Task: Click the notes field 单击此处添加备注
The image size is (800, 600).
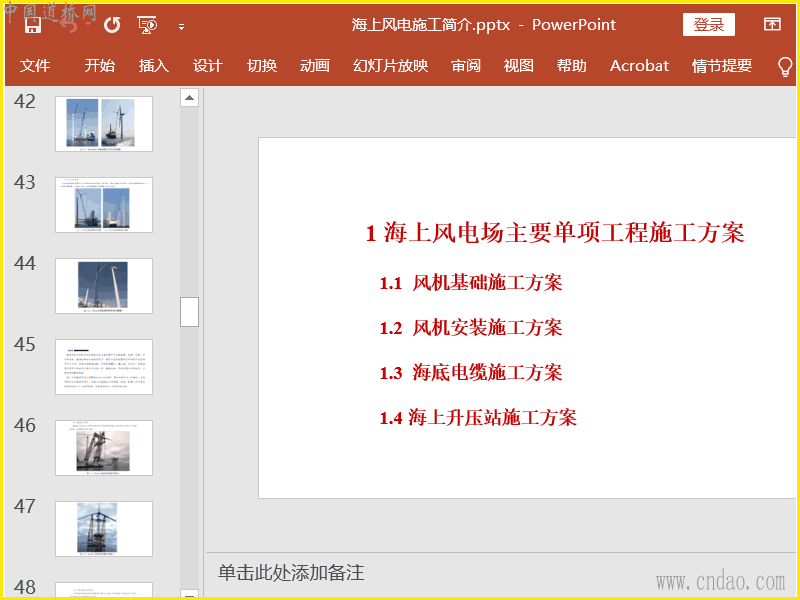Action: point(291,572)
